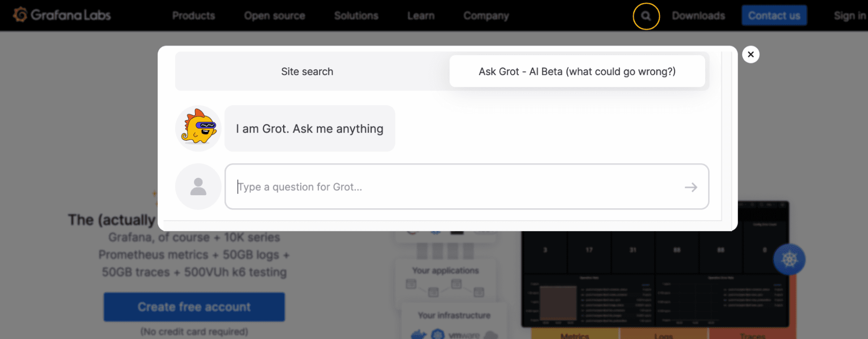
Task: Click the Docker whale icon in infrastructure panel
Action: [418, 336]
